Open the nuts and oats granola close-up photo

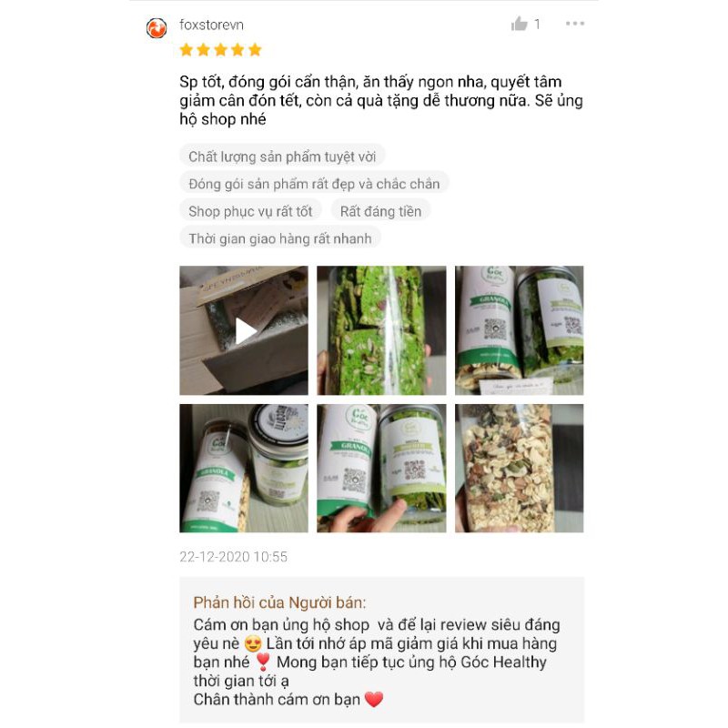coord(519,468)
